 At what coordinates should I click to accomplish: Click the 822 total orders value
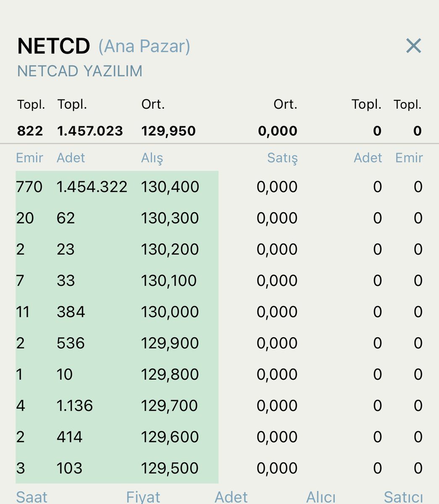[30, 131]
